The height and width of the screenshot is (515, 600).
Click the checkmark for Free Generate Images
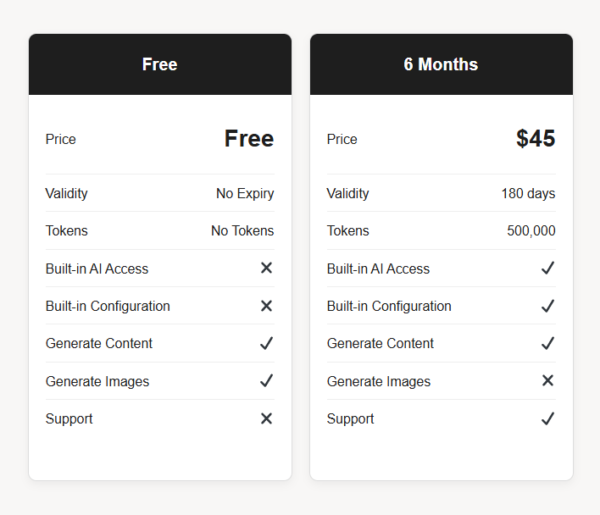[x=266, y=381]
